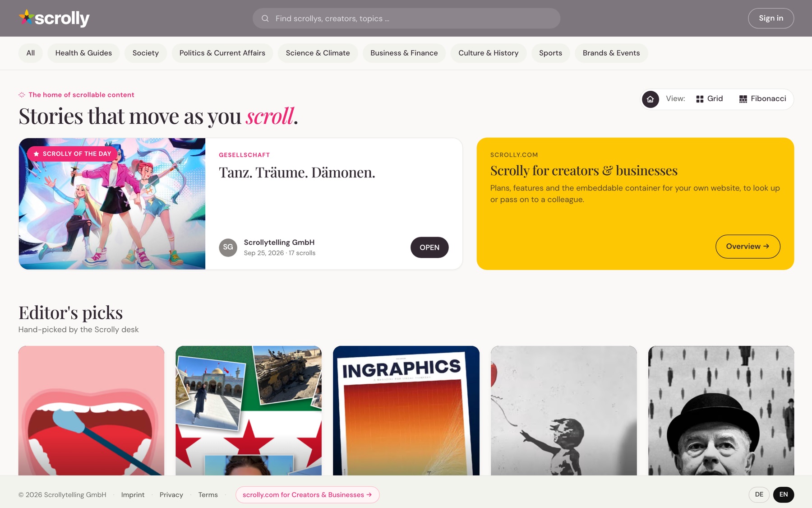The image size is (812, 508).
Task: Open Politics & Current Affairs category
Action: (x=222, y=53)
